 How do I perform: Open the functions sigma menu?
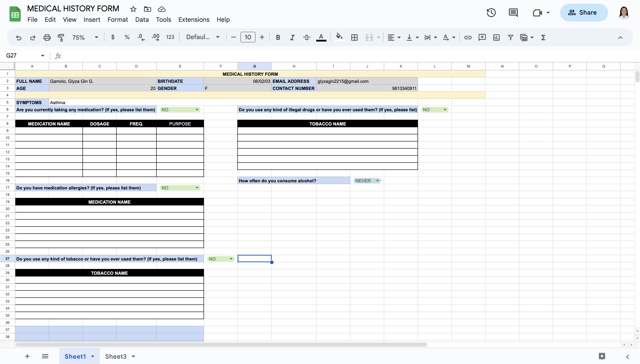point(543,38)
